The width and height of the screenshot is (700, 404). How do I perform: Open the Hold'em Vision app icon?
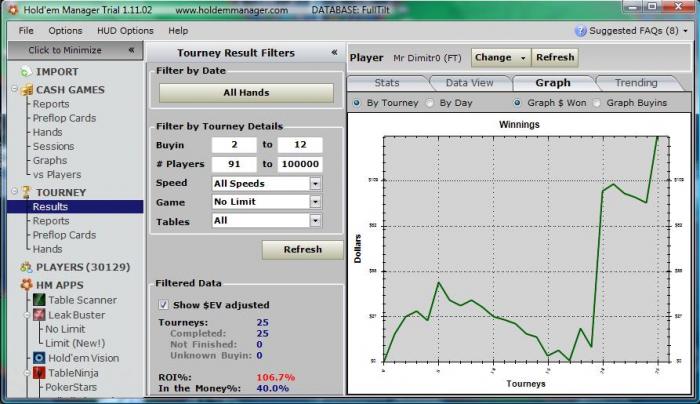pos(39,357)
